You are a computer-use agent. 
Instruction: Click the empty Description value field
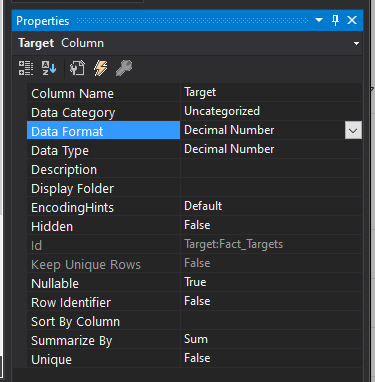pyautogui.click(x=271, y=168)
